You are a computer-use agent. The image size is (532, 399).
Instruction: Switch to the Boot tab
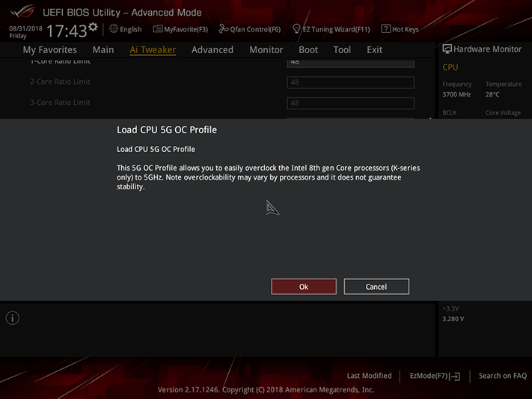308,50
